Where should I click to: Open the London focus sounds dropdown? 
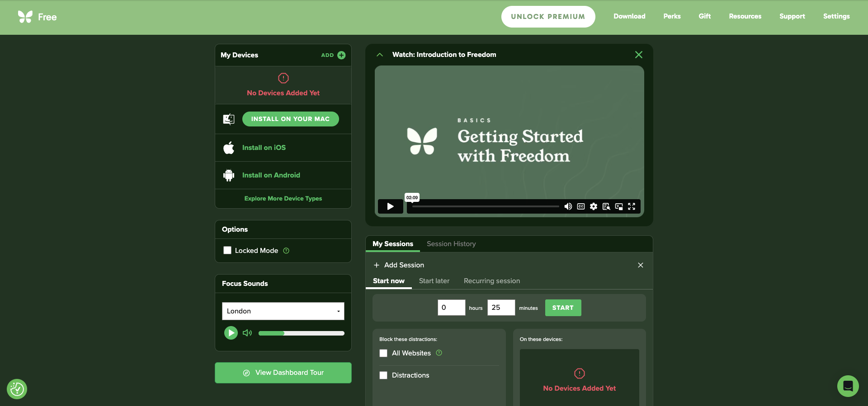(x=283, y=311)
